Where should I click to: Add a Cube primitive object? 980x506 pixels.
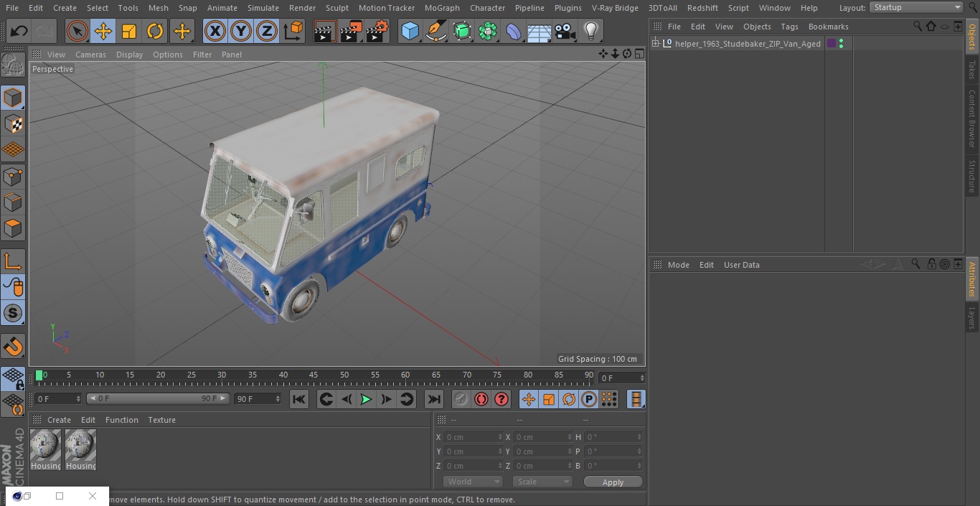click(x=410, y=31)
